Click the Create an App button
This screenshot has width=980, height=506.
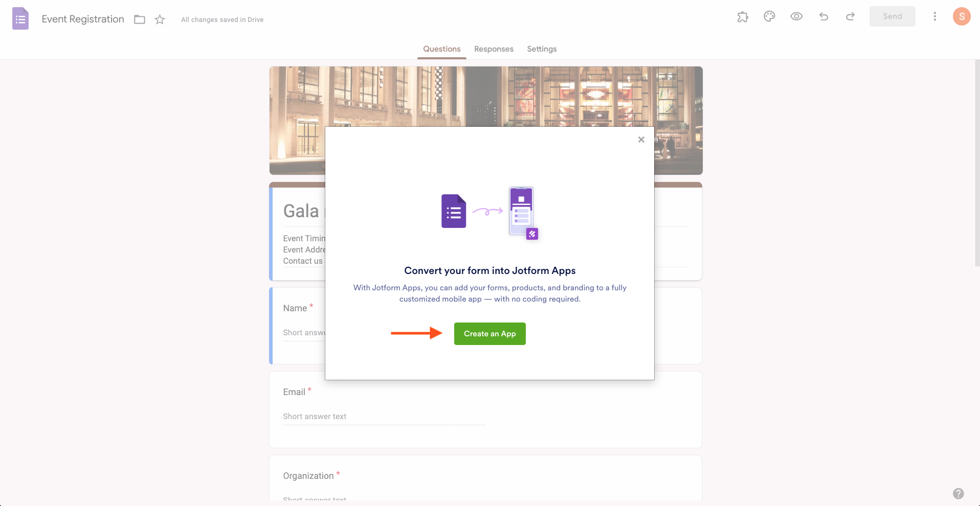coord(490,334)
